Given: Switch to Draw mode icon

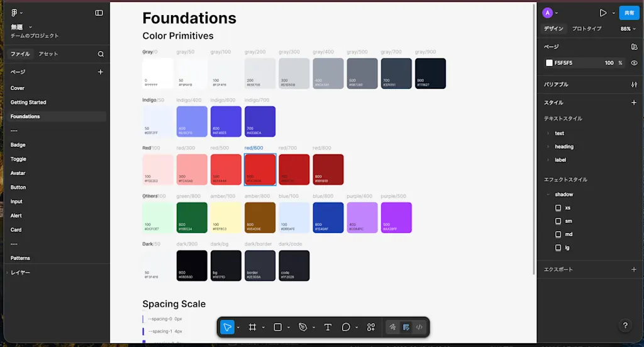Looking at the screenshot, I should click(x=392, y=327).
